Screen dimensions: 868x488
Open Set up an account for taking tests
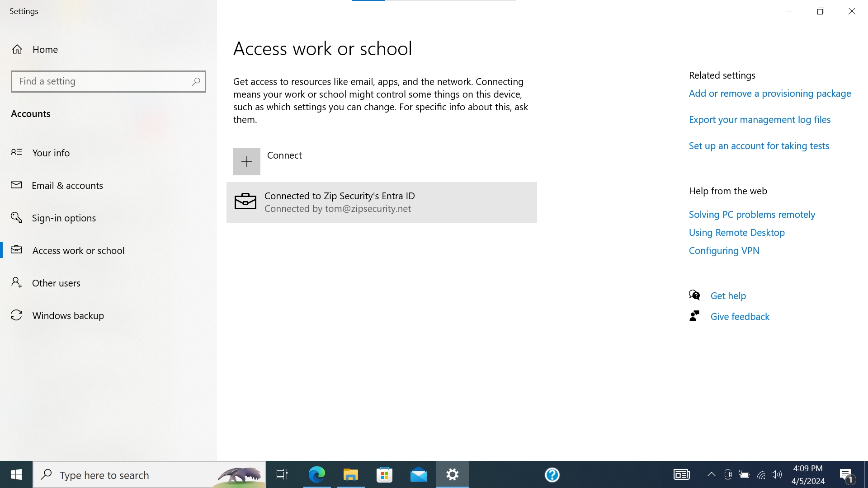[759, 146]
